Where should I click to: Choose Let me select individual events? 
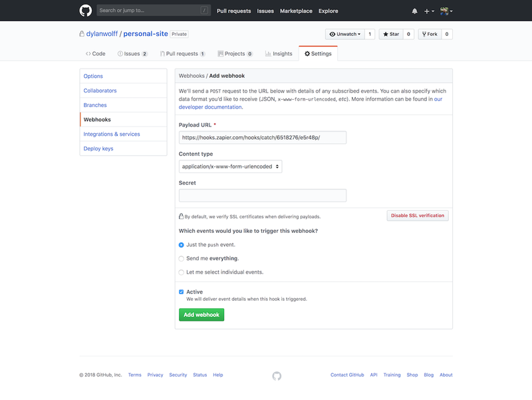(181, 272)
